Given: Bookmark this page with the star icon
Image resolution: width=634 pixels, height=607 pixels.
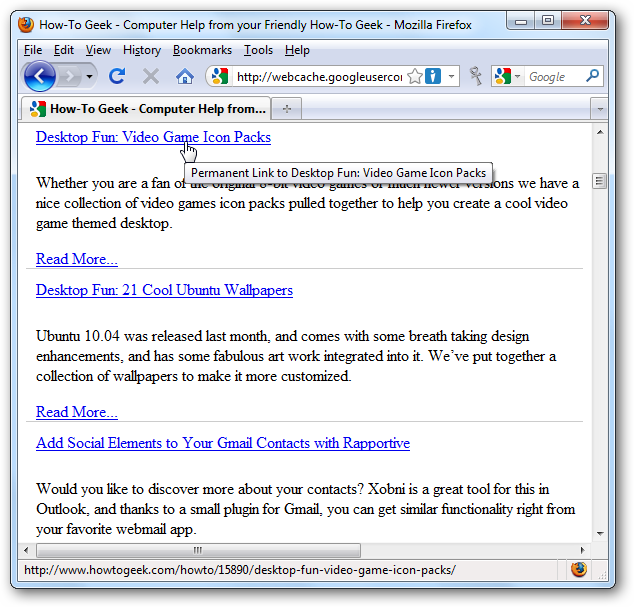Looking at the screenshot, I should [x=415, y=76].
